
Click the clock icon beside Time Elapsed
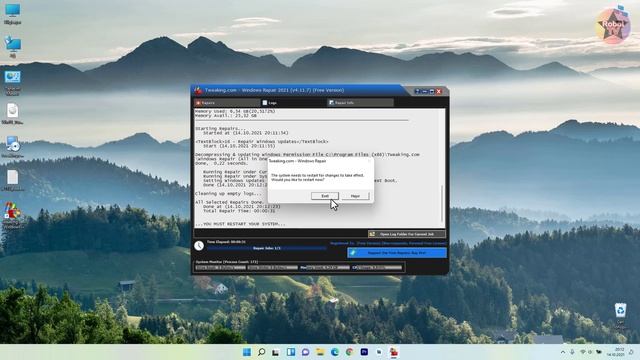coord(199,245)
